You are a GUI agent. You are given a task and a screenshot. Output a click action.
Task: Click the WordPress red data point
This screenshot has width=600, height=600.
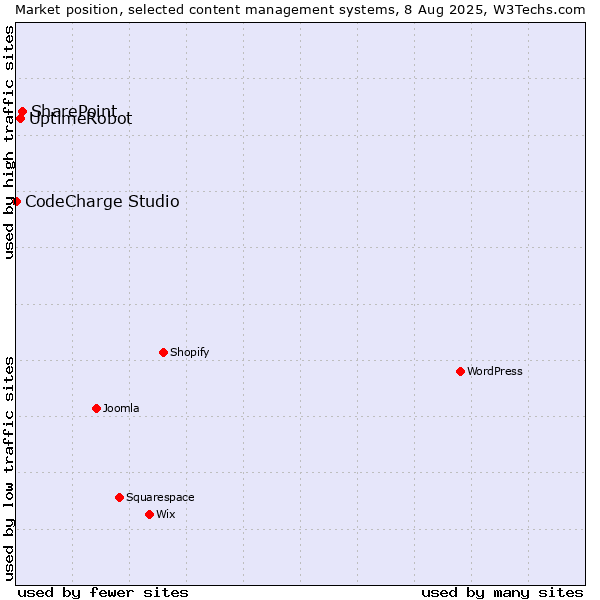[460, 371]
